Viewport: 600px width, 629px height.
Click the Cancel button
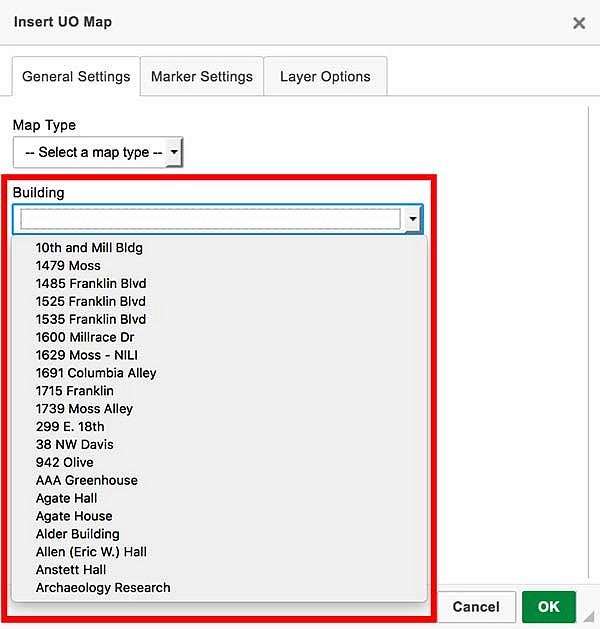[x=476, y=607]
